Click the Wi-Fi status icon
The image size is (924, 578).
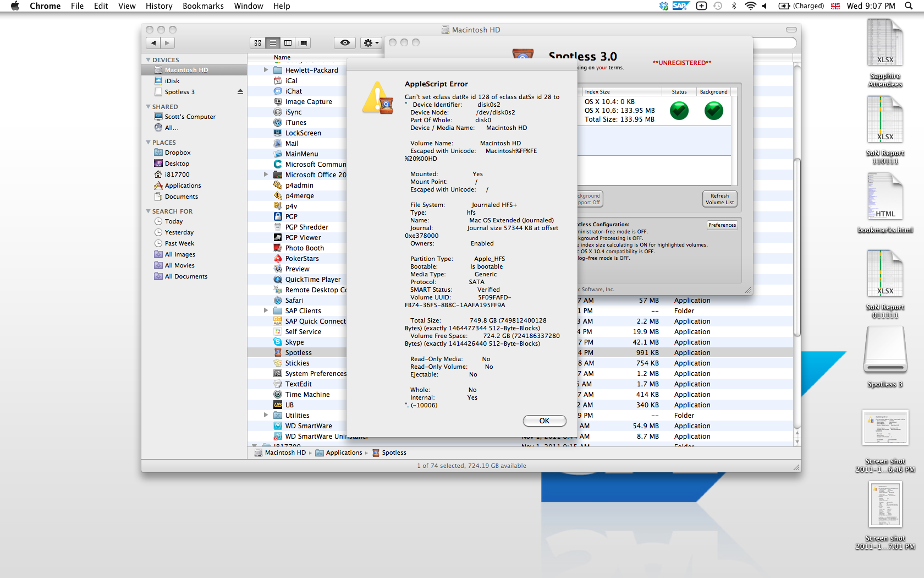click(x=750, y=6)
